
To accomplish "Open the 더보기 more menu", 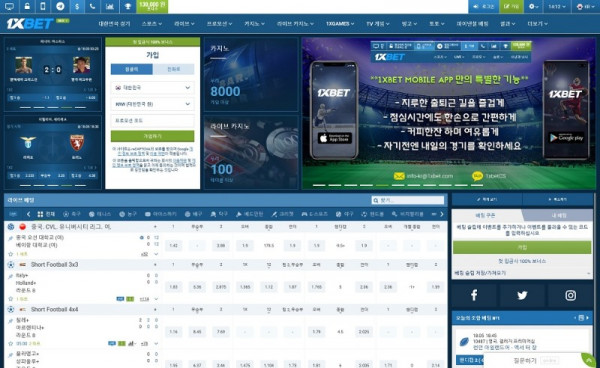I will pos(537,24).
